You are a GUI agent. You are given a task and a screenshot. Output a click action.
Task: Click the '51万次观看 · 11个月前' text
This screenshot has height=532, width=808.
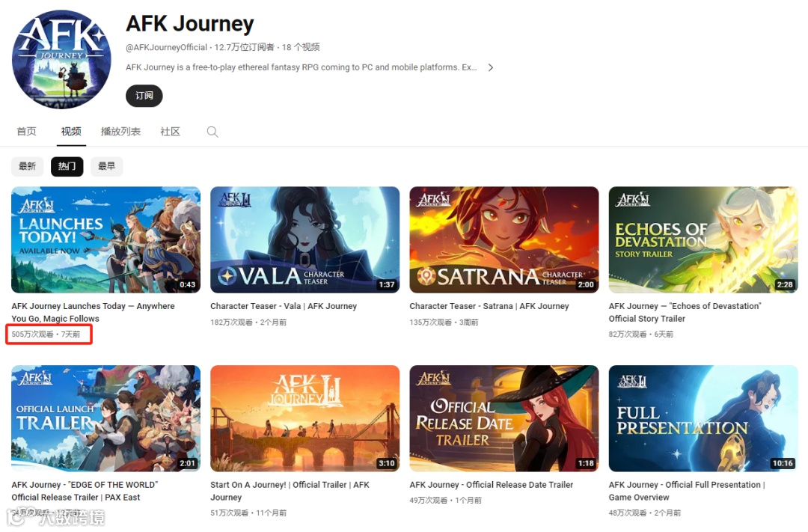point(248,513)
